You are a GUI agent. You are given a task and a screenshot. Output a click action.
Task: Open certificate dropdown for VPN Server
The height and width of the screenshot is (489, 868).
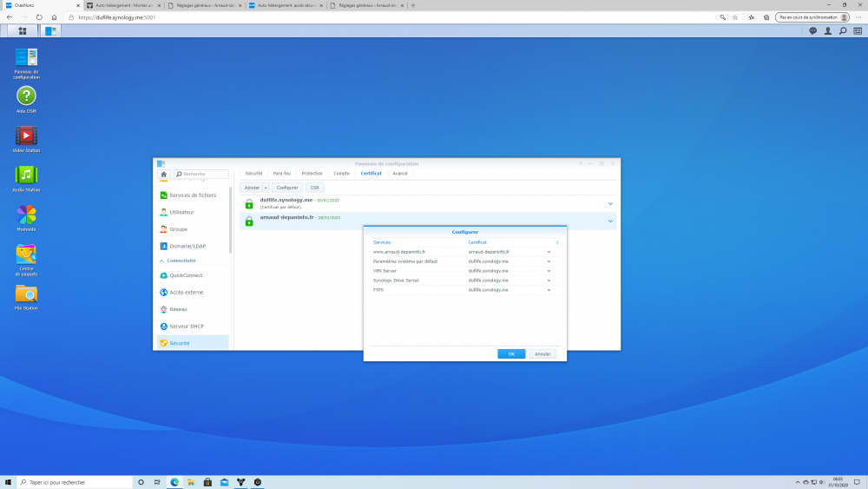pos(549,271)
